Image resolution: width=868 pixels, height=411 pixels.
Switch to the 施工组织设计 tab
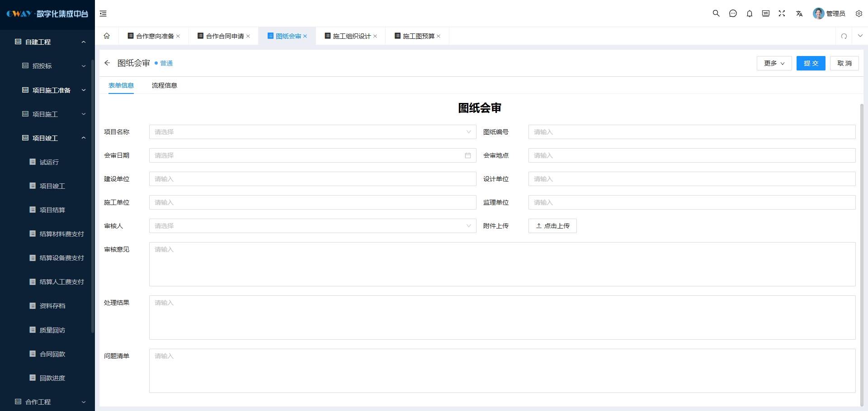click(x=351, y=36)
